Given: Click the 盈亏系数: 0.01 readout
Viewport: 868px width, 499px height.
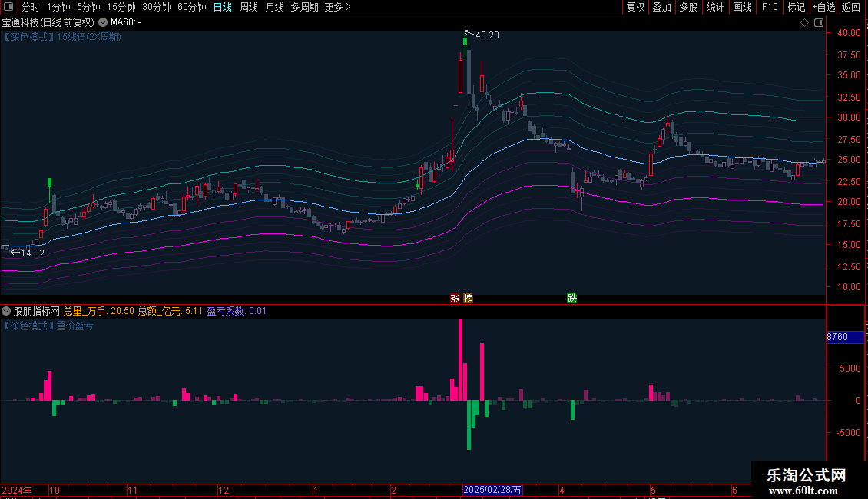Looking at the screenshot, I should pyautogui.click(x=237, y=311).
